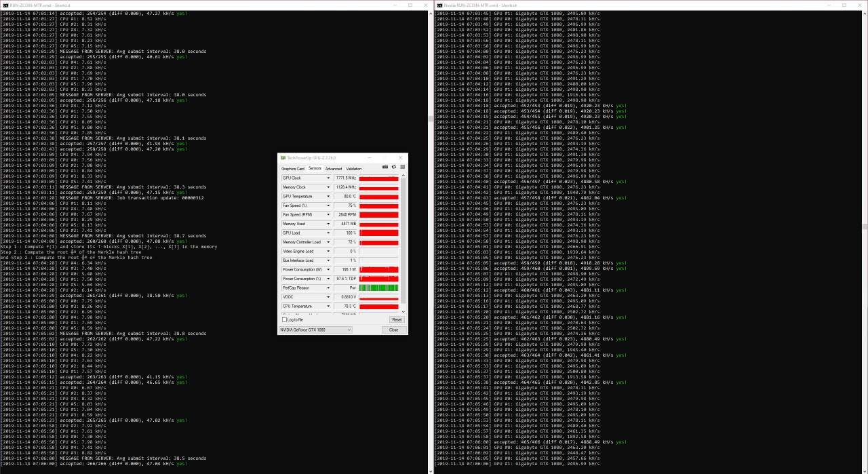Click the Close button in GPU-Z
868x474 pixels.
click(x=393, y=330)
